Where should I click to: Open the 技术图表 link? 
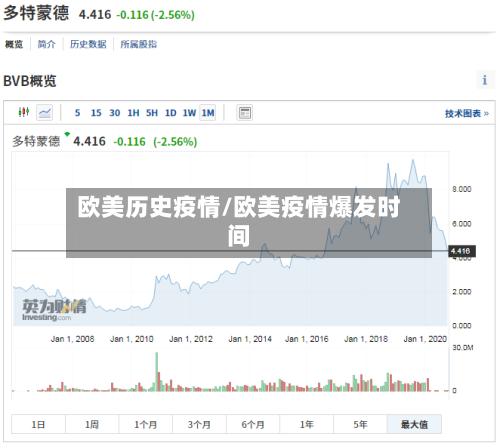pyautogui.click(x=467, y=114)
